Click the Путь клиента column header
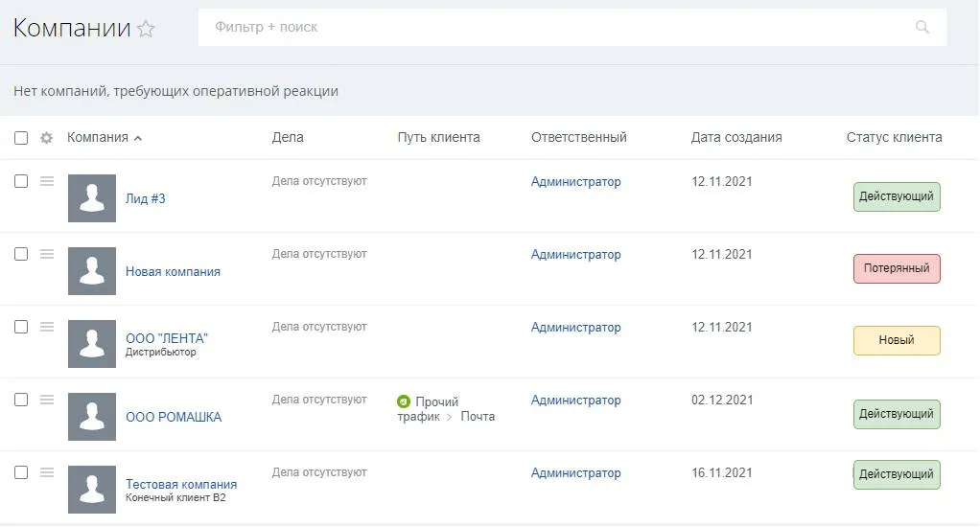 pos(438,137)
